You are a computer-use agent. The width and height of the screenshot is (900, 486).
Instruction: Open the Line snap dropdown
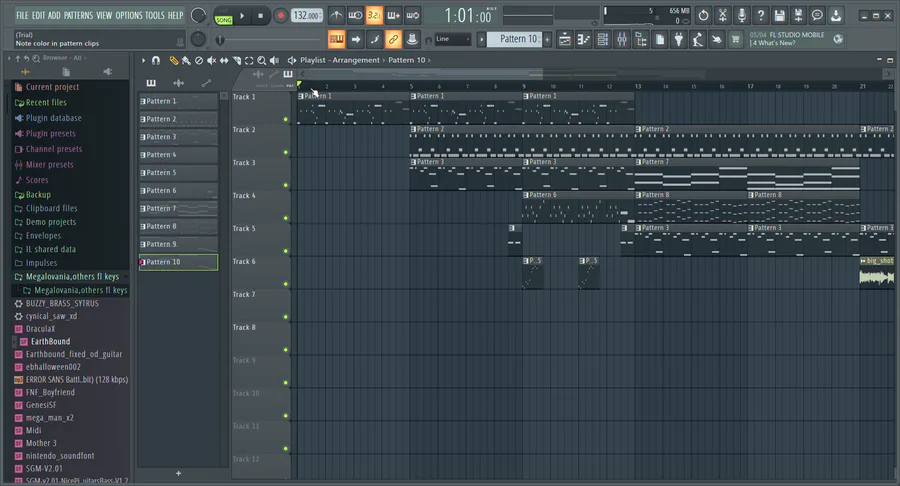click(x=452, y=39)
